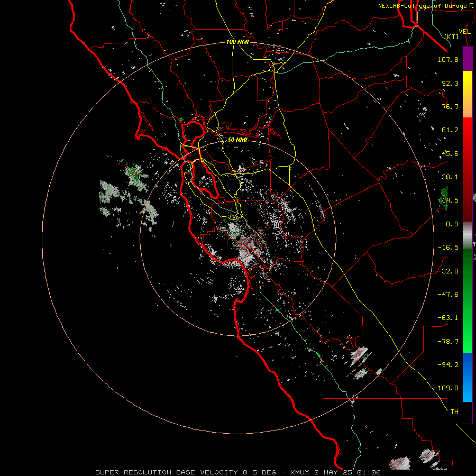
Task: Click the purple segment of velocity color bar
Action: click(x=467, y=59)
